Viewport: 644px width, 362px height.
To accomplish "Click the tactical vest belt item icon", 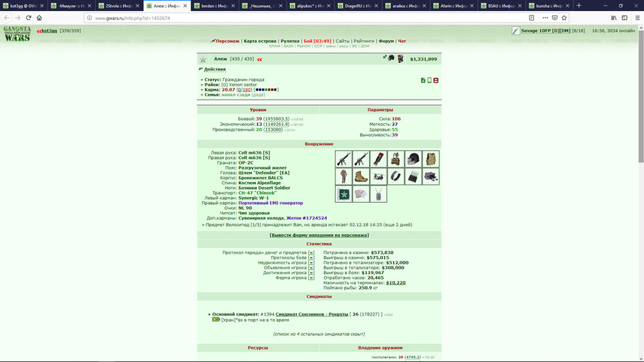I will pyautogui.click(x=395, y=159).
